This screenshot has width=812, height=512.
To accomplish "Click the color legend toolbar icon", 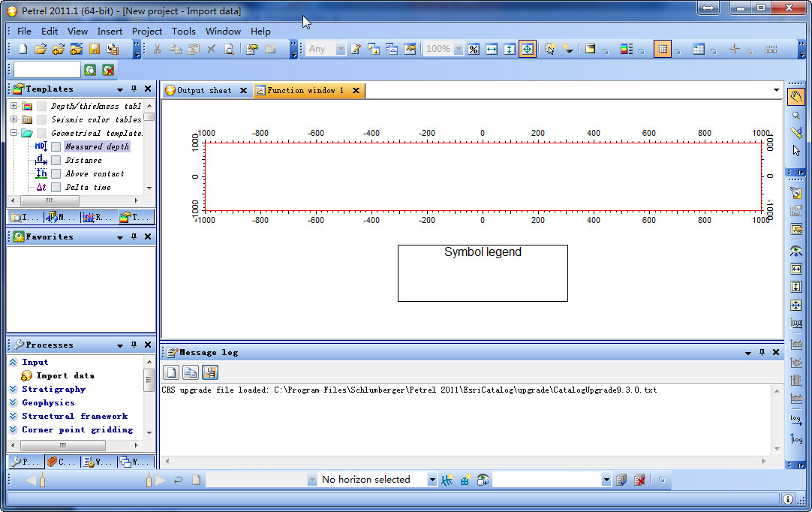I will pos(627,50).
